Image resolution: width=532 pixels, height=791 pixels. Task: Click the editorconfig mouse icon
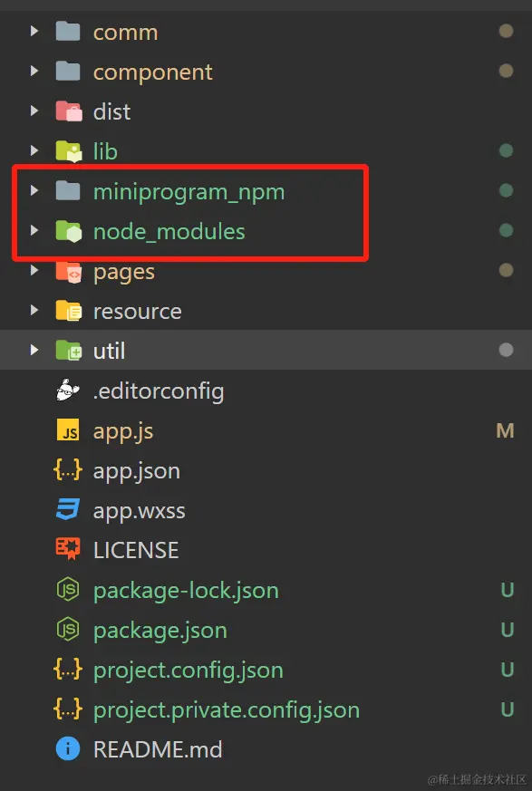[68, 390]
